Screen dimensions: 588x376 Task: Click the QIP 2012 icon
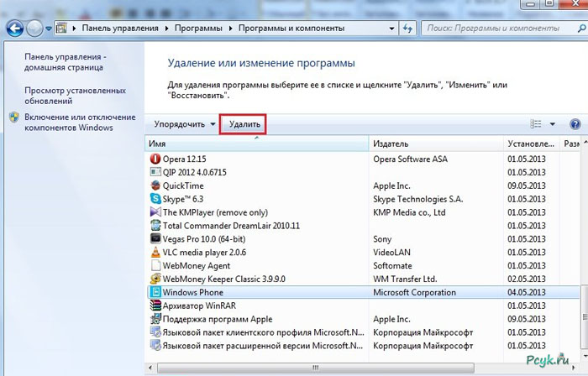pyautogui.click(x=155, y=172)
